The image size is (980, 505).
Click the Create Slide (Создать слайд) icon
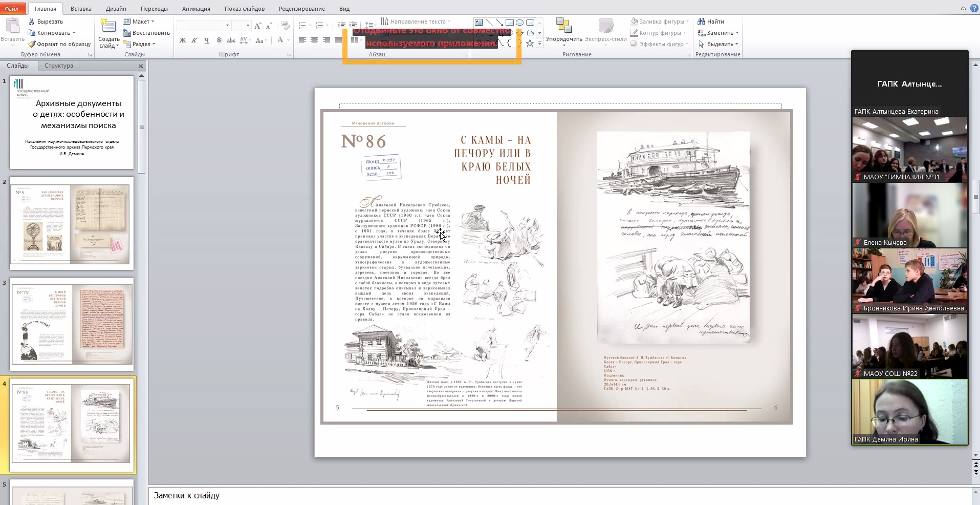click(x=108, y=27)
